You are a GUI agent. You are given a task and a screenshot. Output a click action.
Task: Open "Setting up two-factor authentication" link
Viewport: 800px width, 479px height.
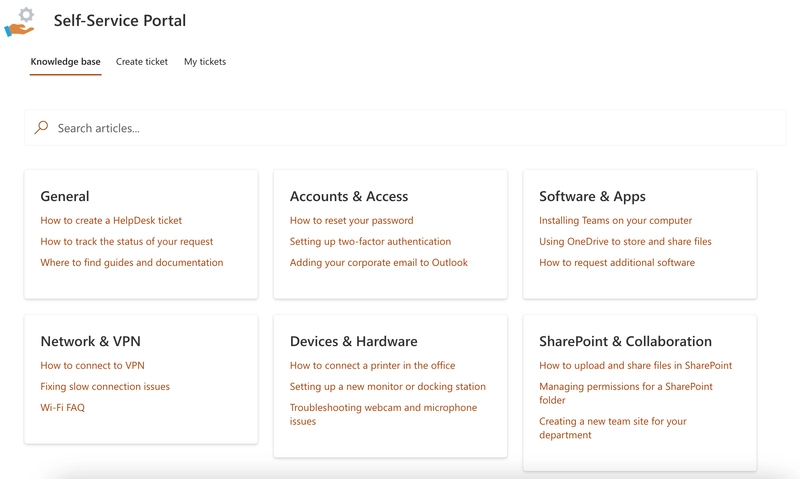click(x=370, y=242)
